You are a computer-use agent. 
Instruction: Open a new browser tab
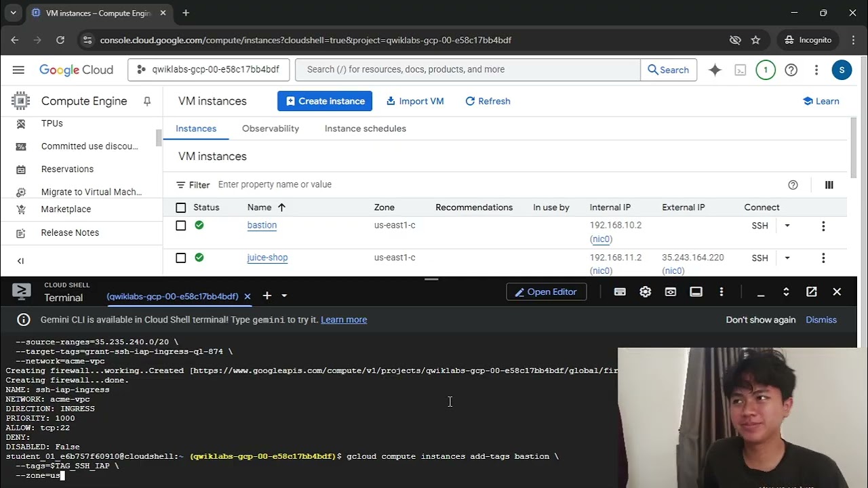(x=186, y=13)
